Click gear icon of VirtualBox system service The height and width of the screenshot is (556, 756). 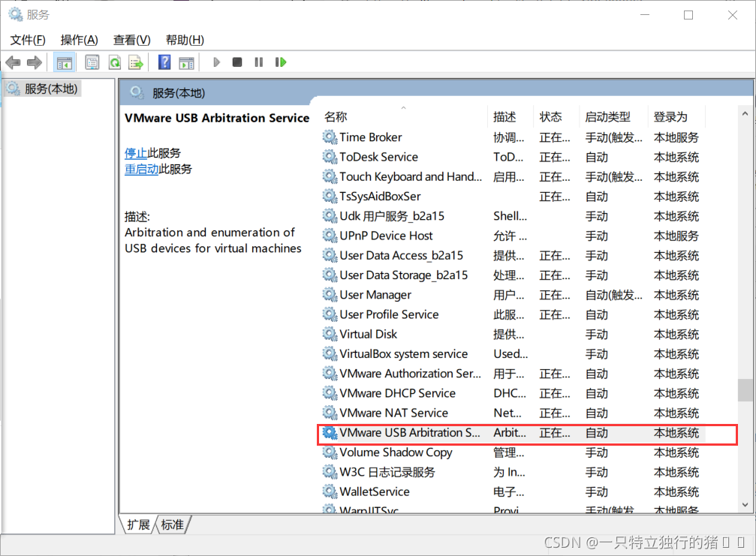[x=330, y=354]
